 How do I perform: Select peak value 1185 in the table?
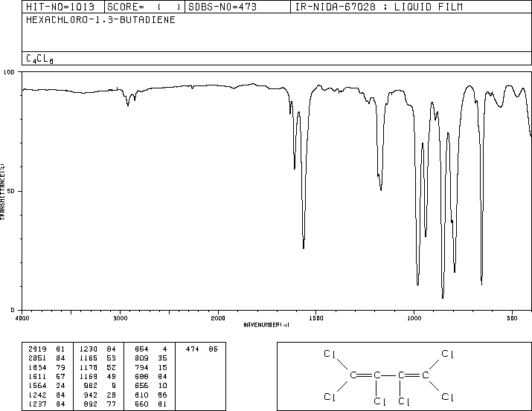pos(89,358)
